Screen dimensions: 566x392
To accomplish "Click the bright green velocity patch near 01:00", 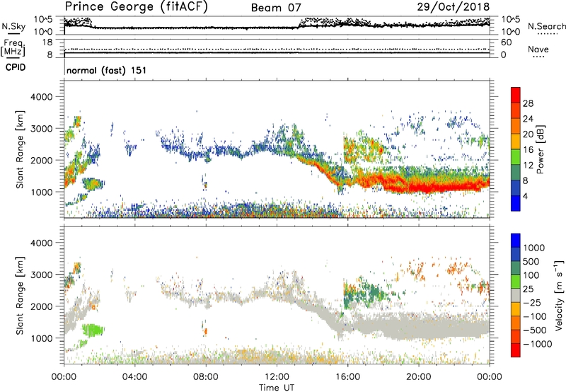I will pos(92,330).
